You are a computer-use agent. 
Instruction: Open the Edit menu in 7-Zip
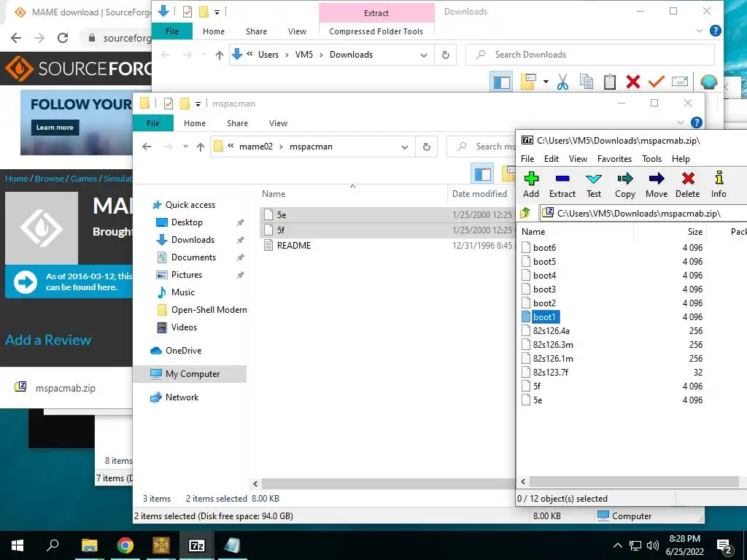551,158
